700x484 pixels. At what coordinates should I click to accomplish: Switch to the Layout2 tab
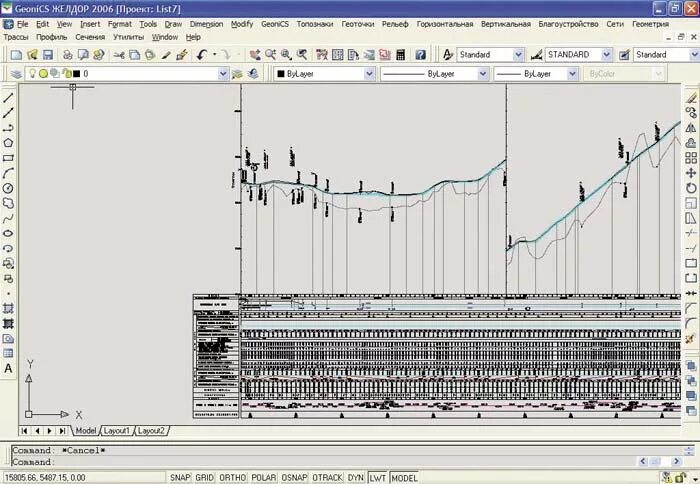[x=150, y=431]
